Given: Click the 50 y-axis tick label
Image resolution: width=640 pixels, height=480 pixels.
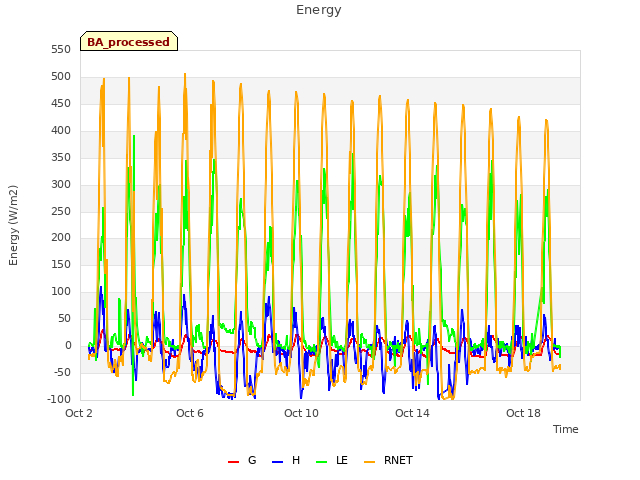Looking at the screenshot, I should click(x=64, y=319).
